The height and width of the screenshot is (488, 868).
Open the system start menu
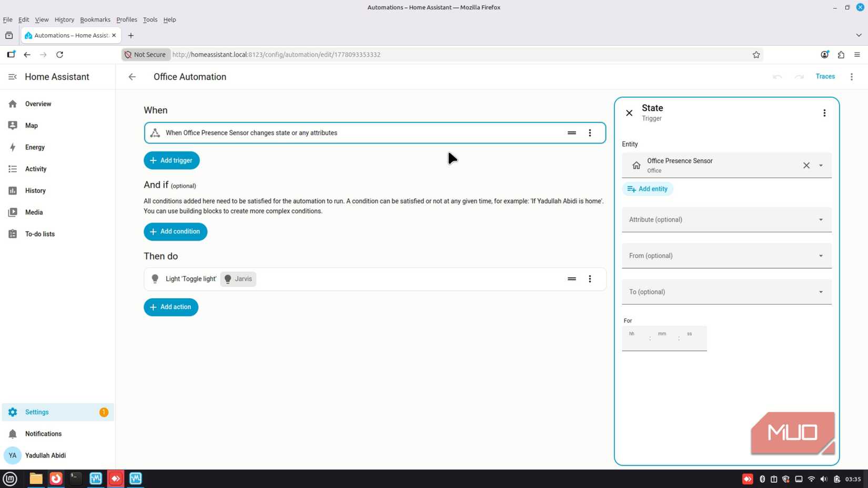[x=10, y=479]
